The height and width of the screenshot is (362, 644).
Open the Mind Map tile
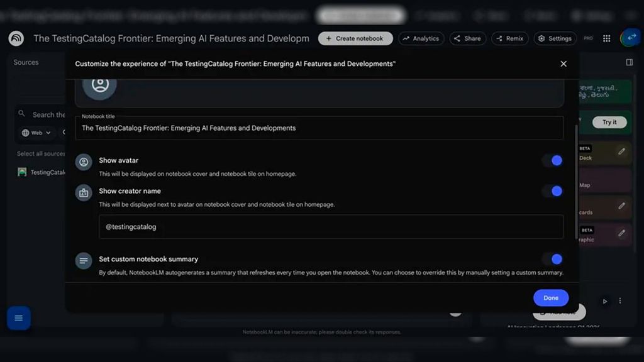click(604, 180)
